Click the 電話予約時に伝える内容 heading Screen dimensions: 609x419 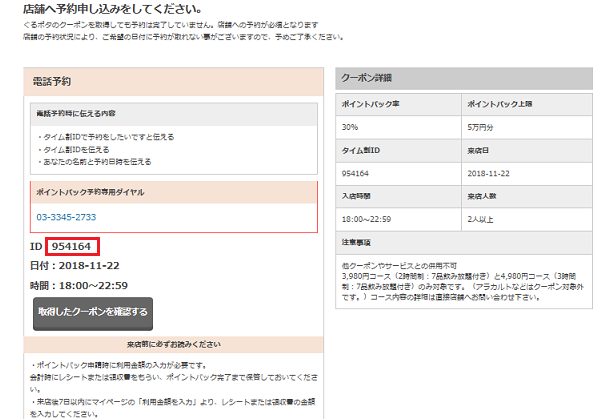point(174,114)
